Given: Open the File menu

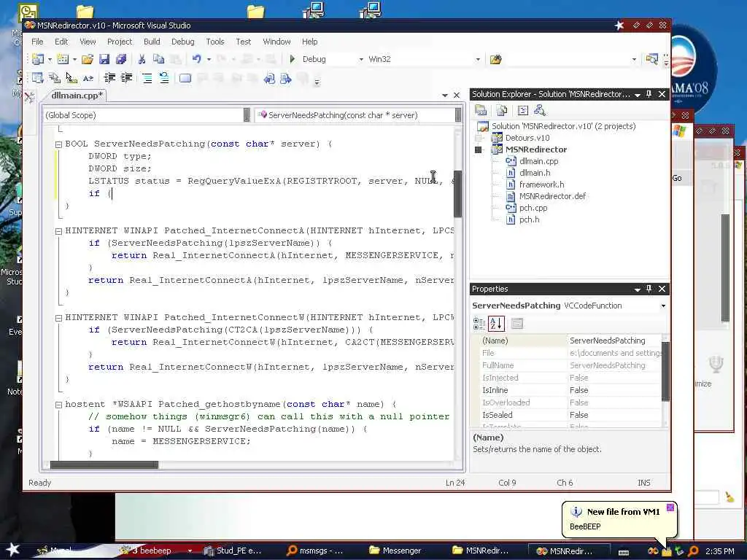Looking at the screenshot, I should (37, 42).
